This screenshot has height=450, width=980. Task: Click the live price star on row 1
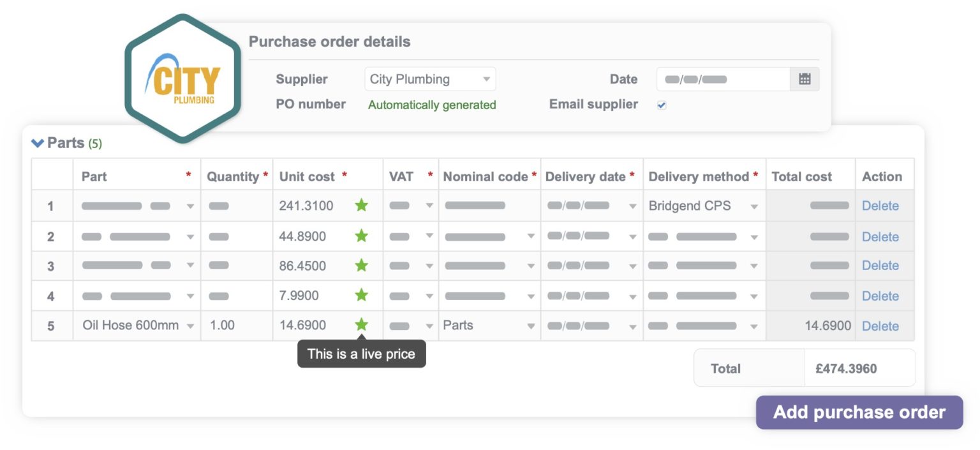tap(361, 206)
